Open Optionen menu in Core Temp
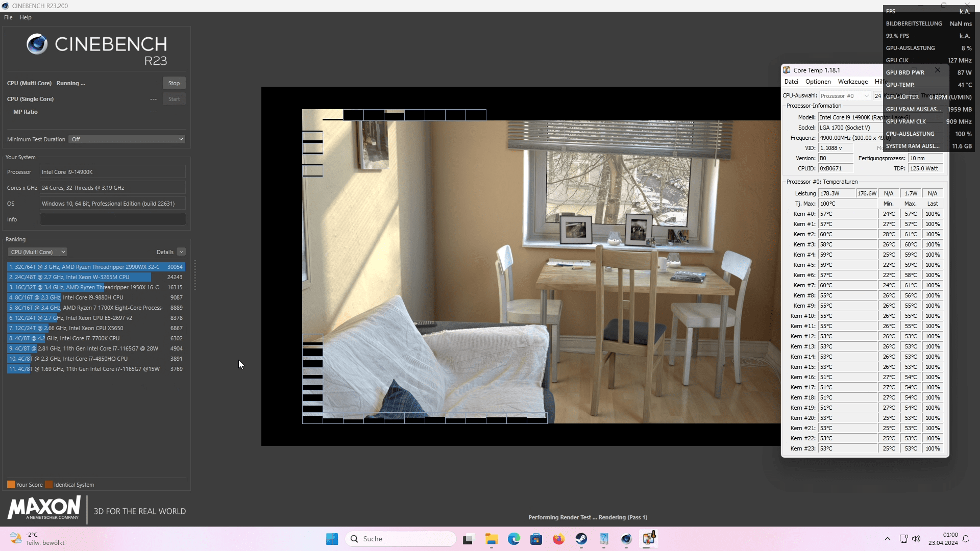The height and width of the screenshot is (551, 980). point(818,82)
